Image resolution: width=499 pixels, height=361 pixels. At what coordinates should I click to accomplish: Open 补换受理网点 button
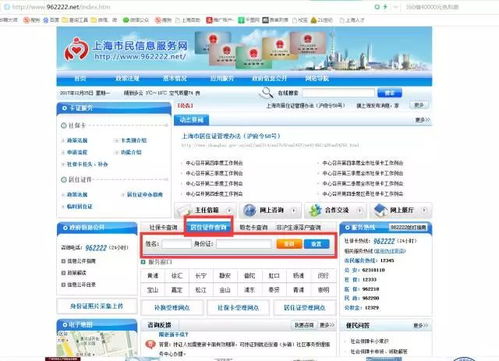point(172,308)
